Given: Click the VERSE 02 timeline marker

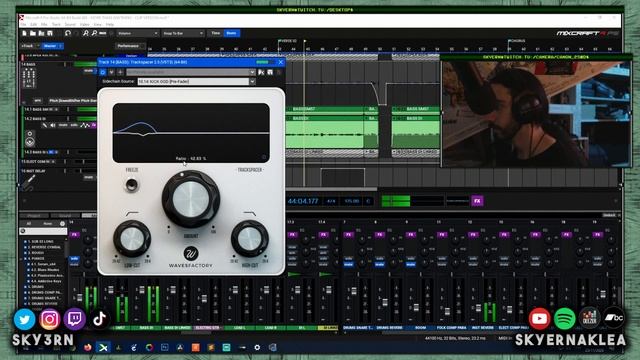Looking at the screenshot, I should 287,41.
